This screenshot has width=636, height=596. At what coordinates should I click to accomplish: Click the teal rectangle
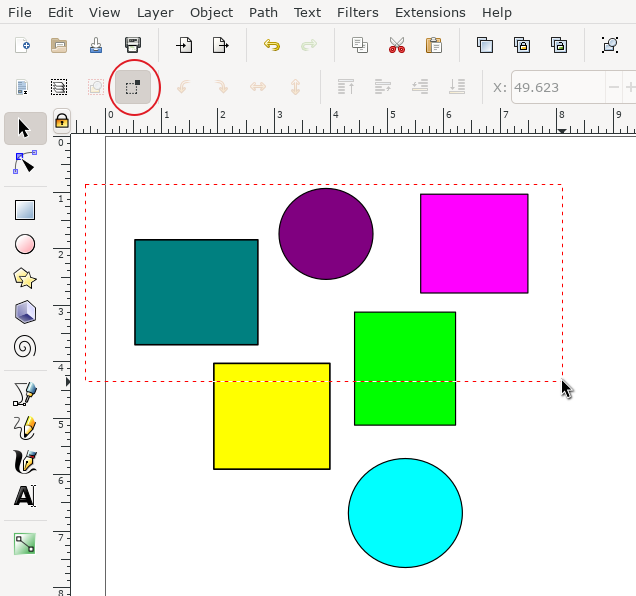196,292
